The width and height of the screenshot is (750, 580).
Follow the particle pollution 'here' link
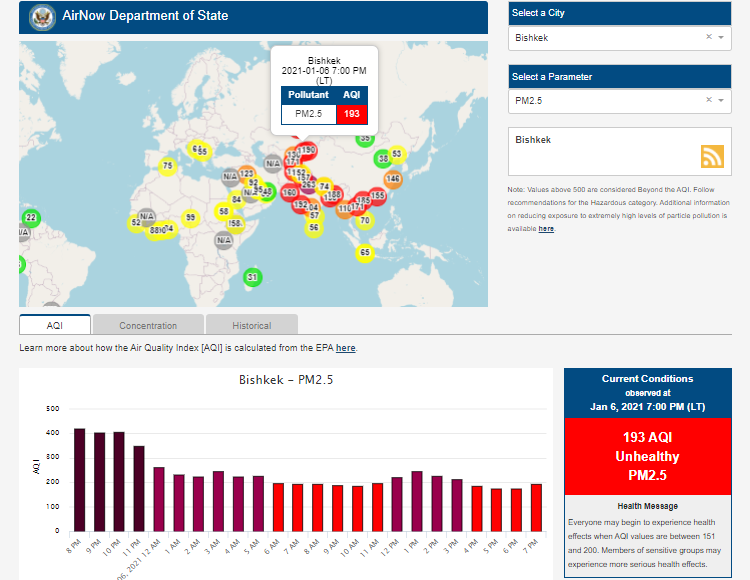tap(546, 229)
